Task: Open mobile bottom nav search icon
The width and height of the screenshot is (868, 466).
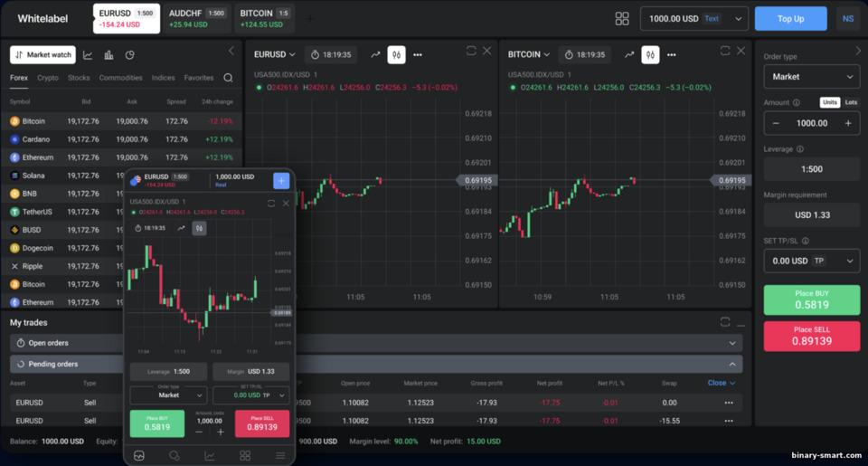Action: tap(174, 455)
